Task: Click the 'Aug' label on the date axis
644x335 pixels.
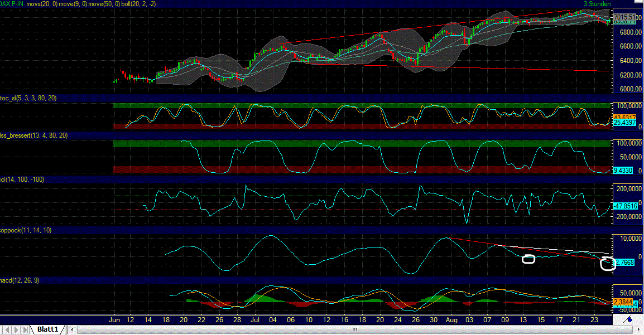Action: click(452, 320)
